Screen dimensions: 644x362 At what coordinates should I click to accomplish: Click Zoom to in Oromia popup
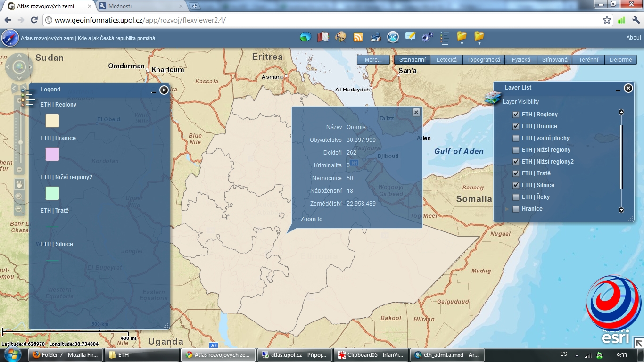pyautogui.click(x=312, y=219)
